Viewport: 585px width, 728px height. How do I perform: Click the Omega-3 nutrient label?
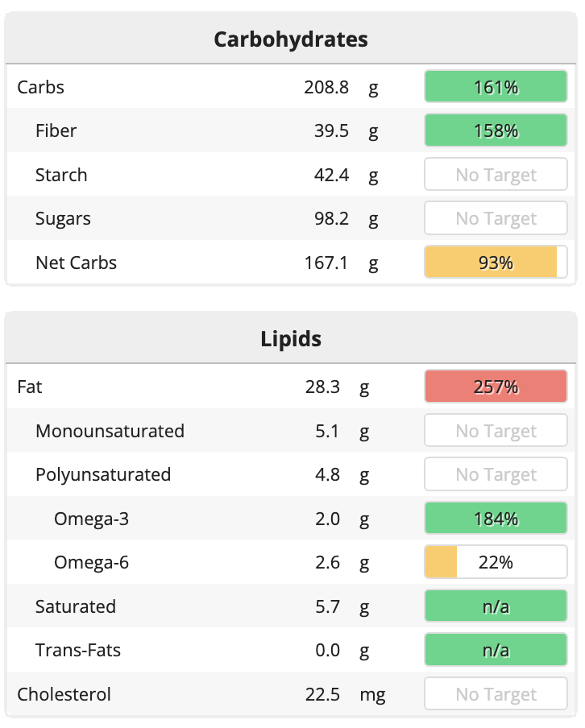point(91,519)
